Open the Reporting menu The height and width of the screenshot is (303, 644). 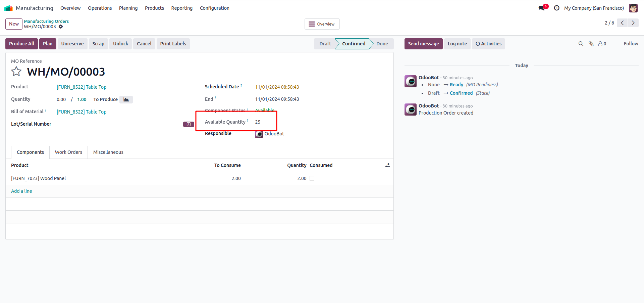tap(182, 8)
